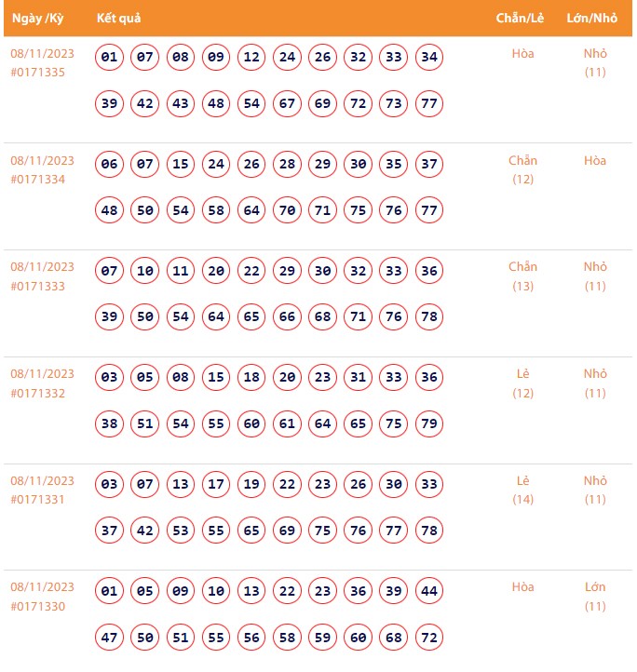Screen dimensions: 637x672
Task: Select draw number #0171333
Action: point(38,287)
